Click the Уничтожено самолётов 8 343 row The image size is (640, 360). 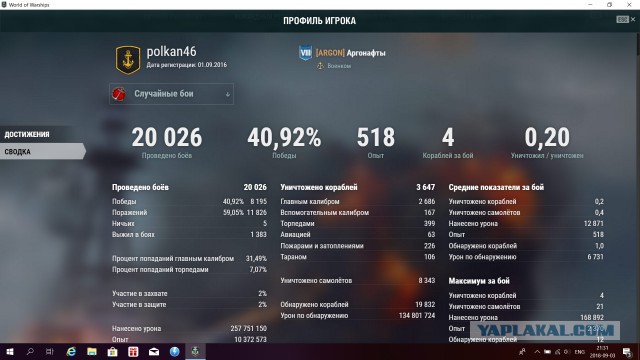click(358, 281)
